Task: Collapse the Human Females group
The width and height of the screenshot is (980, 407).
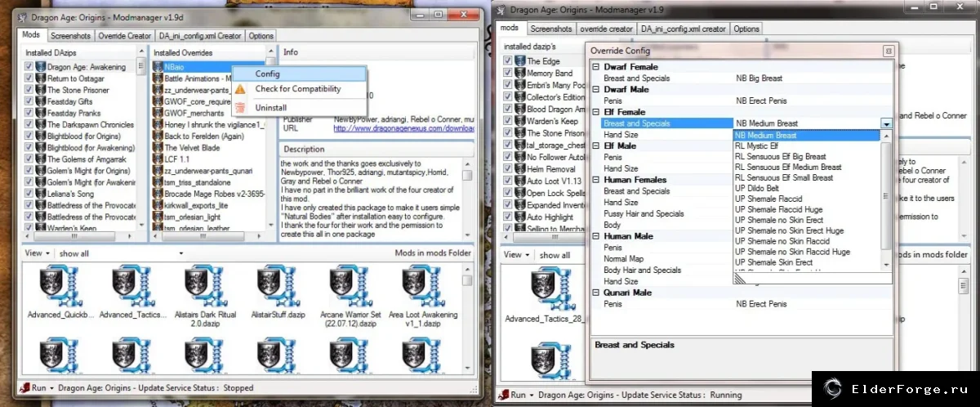Action: [595, 179]
